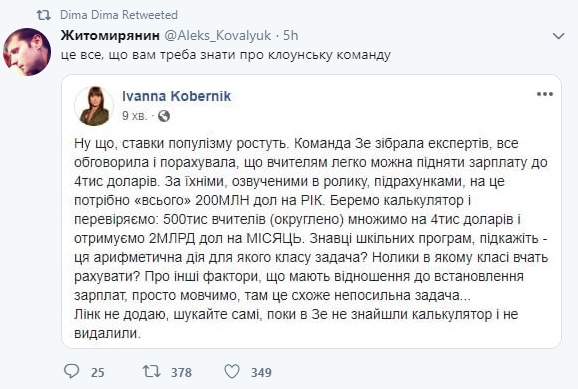The width and height of the screenshot is (578, 389).
Task: Click the 349 likes count
Action: coord(261,372)
